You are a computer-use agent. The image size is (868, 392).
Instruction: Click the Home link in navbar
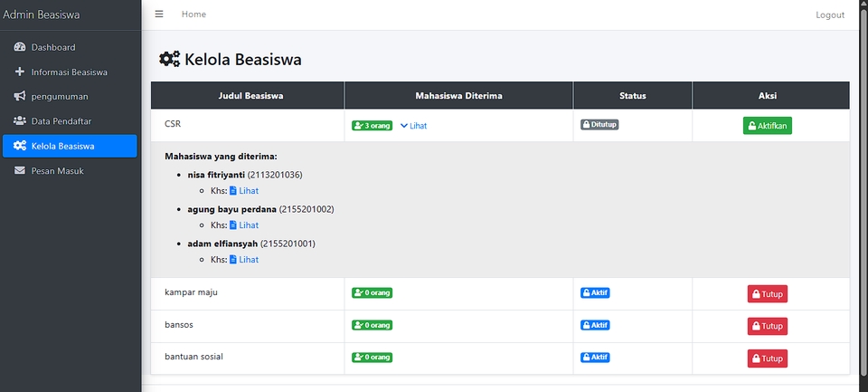pyautogui.click(x=193, y=14)
